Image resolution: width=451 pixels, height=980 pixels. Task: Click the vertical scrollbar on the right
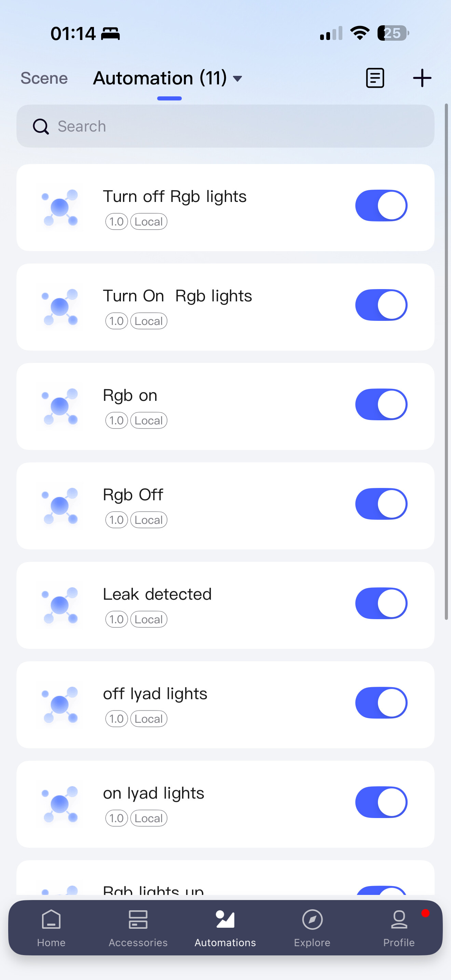click(446, 362)
